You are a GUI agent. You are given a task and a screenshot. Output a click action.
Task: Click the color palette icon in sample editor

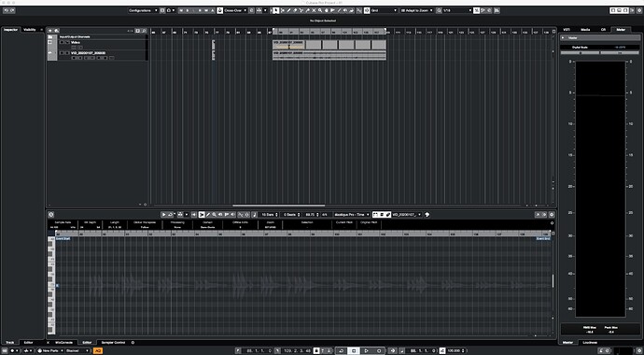[427, 214]
